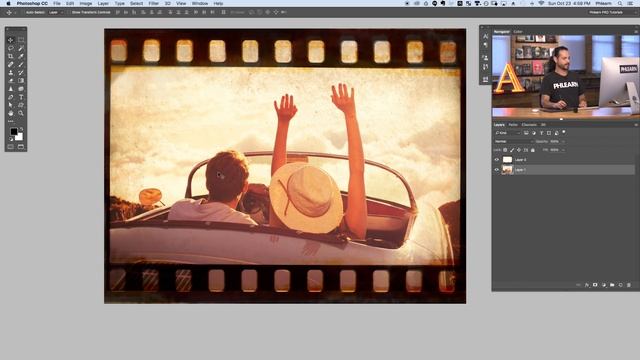
Task: Open the Image menu
Action: click(85, 3)
